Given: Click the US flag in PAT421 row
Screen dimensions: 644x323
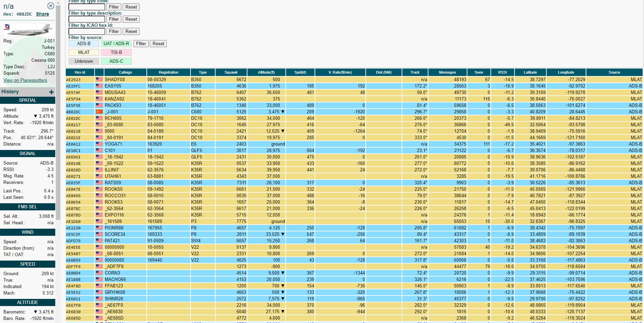Looking at the screenshot, I should point(99,241).
